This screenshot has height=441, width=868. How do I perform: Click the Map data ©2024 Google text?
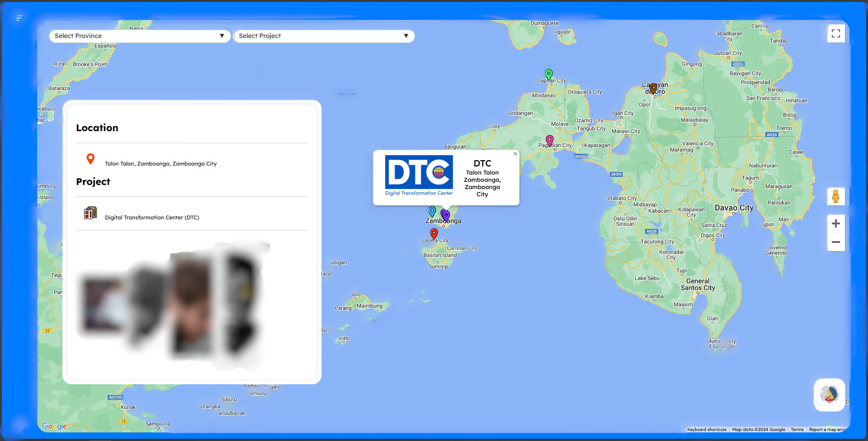759,430
